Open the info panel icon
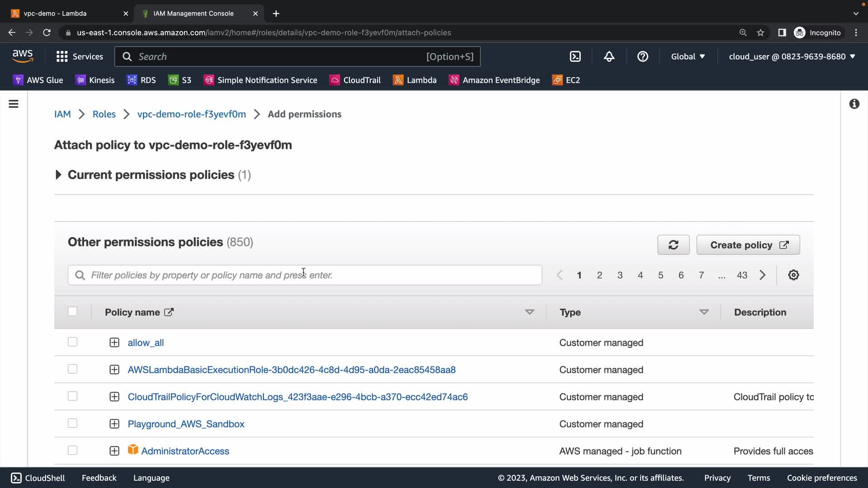The width and height of the screenshot is (868, 488). coord(854,104)
